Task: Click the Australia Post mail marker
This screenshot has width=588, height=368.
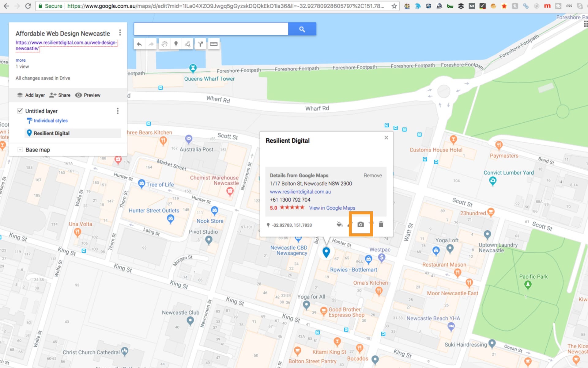Action: (189, 139)
